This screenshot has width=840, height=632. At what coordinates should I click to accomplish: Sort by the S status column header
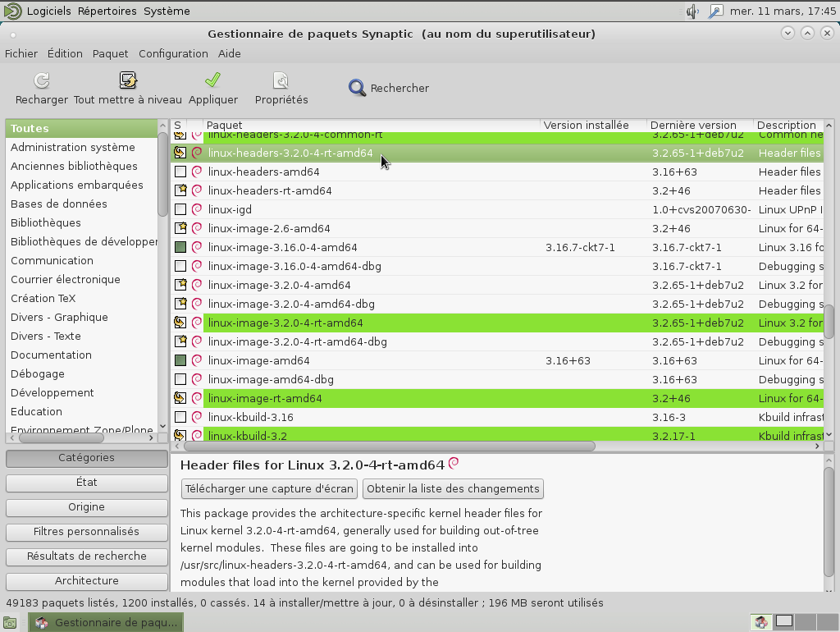(x=178, y=126)
